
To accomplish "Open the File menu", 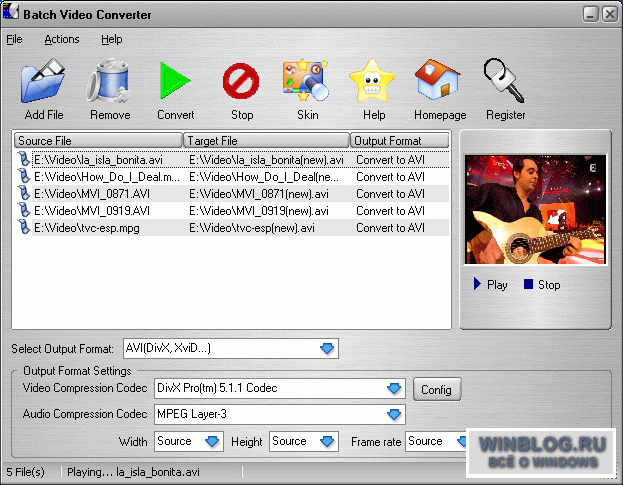I will 14,39.
